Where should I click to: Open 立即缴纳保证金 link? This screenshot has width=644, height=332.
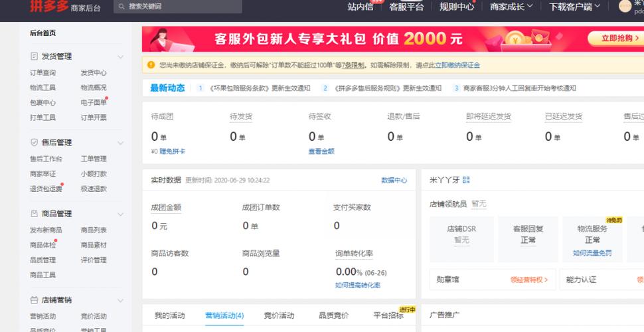(457, 65)
